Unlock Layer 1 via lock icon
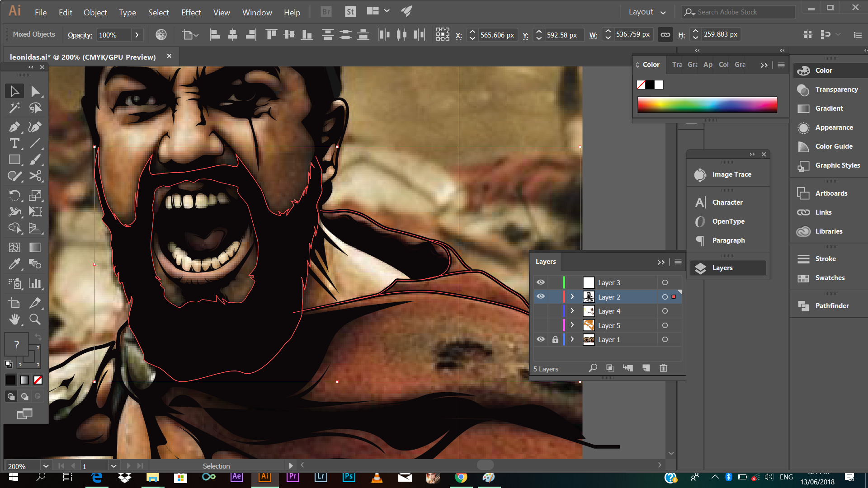Viewport: 868px width, 488px height. tap(555, 339)
